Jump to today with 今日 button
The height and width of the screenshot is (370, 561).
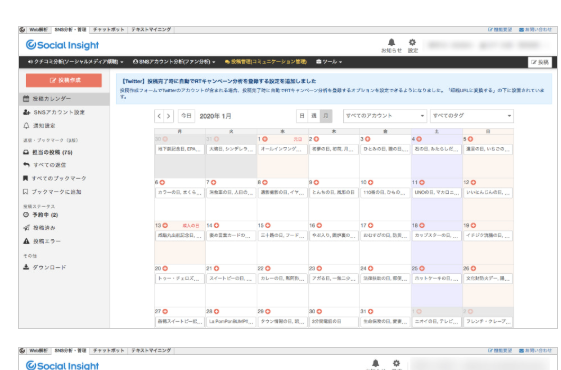(x=186, y=116)
